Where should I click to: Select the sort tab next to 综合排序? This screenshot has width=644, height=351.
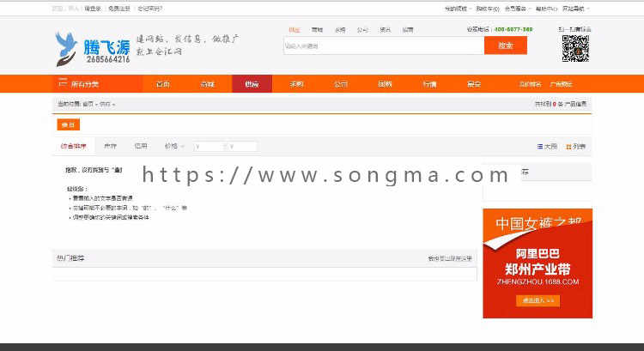110,146
